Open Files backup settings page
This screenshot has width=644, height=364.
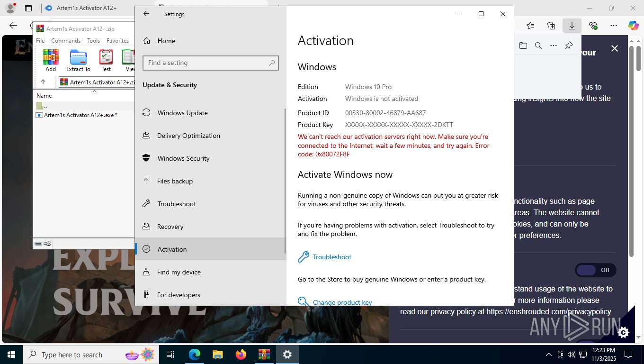[211, 181]
